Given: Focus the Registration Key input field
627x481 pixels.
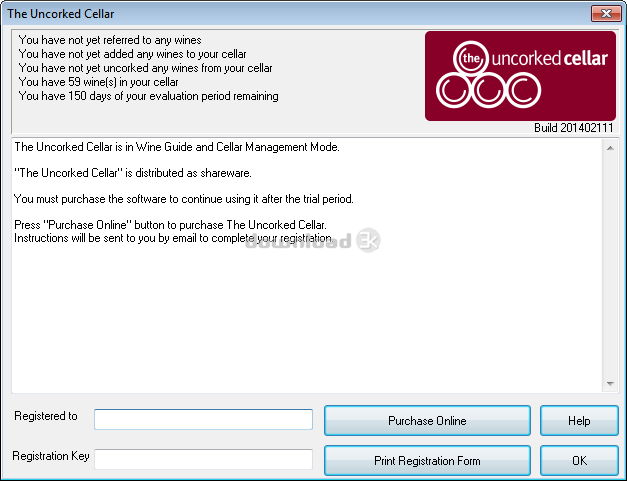Looking at the screenshot, I should (204, 459).
